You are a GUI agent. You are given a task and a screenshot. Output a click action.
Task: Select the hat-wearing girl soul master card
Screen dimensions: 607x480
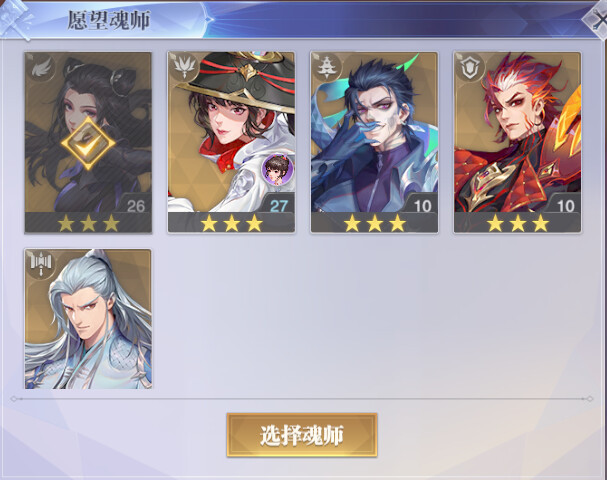pyautogui.click(x=231, y=142)
